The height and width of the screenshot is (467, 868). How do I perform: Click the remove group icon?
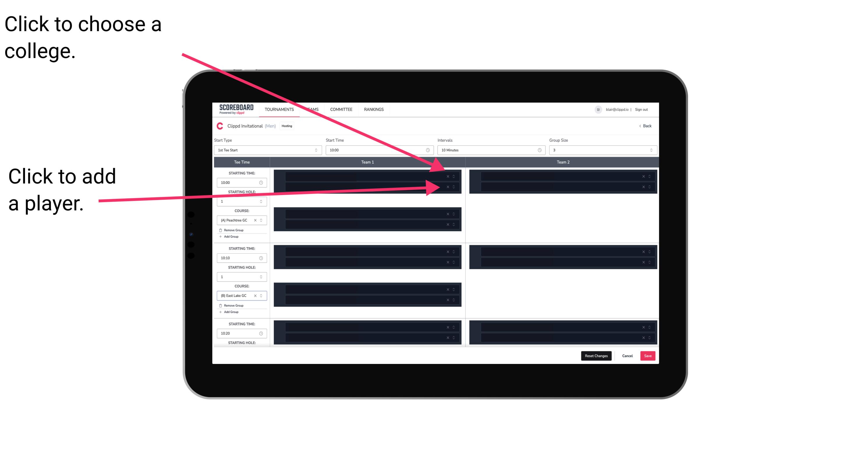221,229
